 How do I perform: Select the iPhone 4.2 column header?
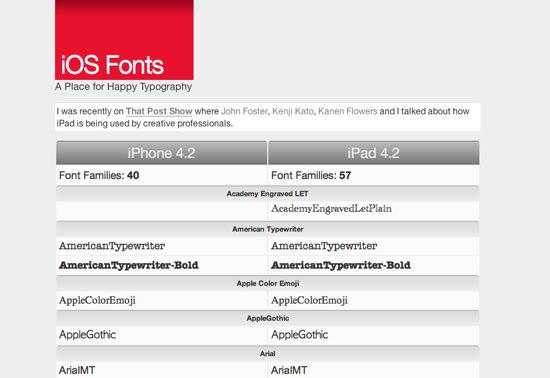coord(161,153)
